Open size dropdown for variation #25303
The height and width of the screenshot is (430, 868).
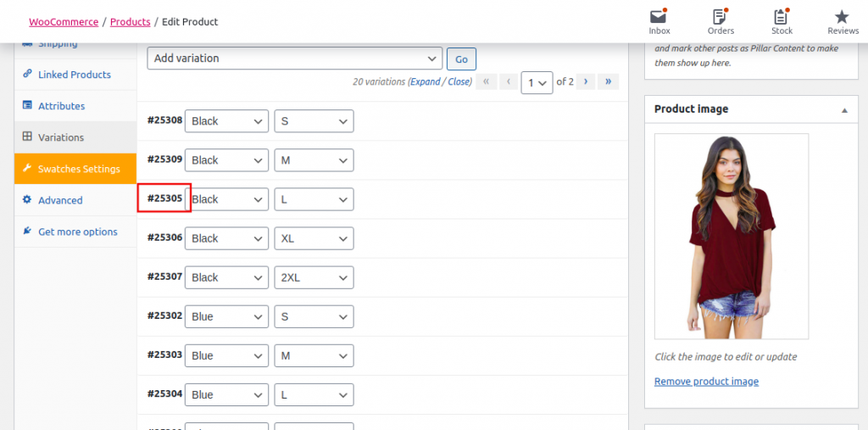[x=314, y=355]
